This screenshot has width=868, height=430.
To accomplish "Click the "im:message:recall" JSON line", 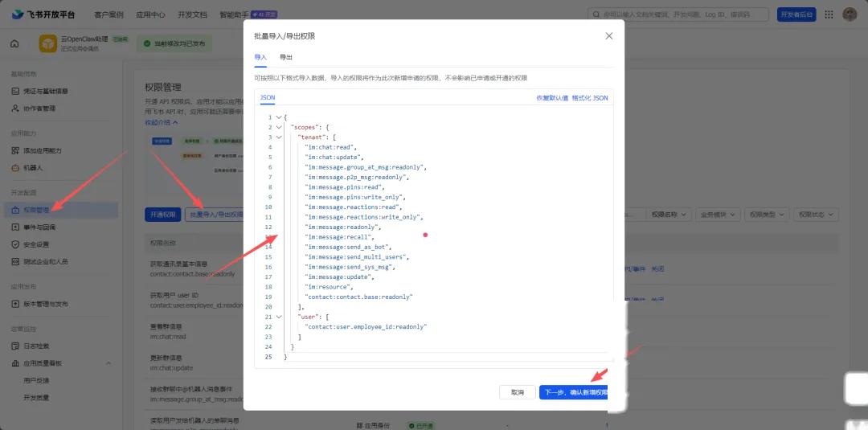I will 339,237.
